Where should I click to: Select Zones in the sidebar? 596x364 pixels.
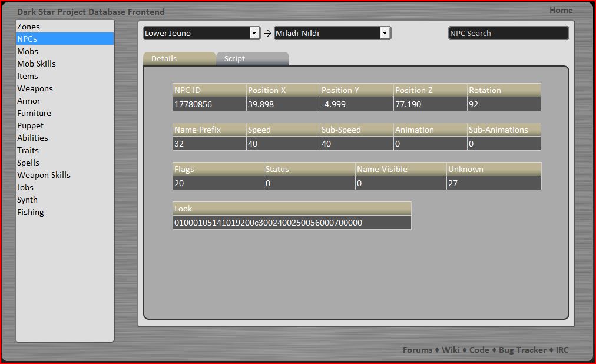point(29,27)
